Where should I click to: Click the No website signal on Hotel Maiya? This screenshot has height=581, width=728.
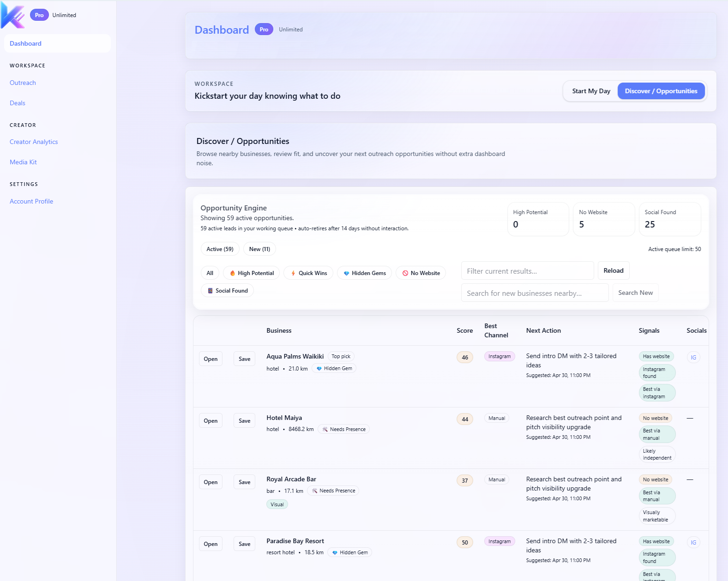[x=656, y=419]
